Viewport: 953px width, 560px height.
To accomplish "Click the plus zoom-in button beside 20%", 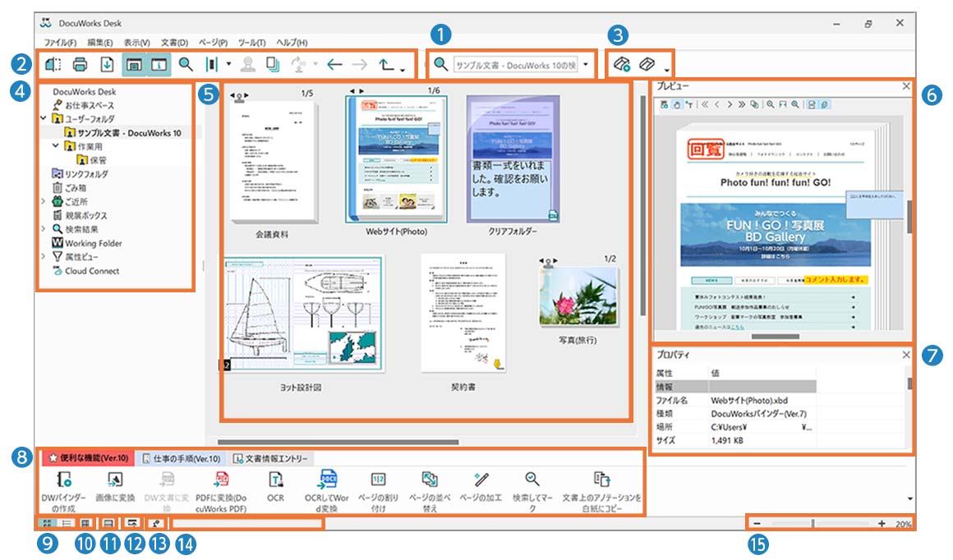I will click(x=882, y=524).
